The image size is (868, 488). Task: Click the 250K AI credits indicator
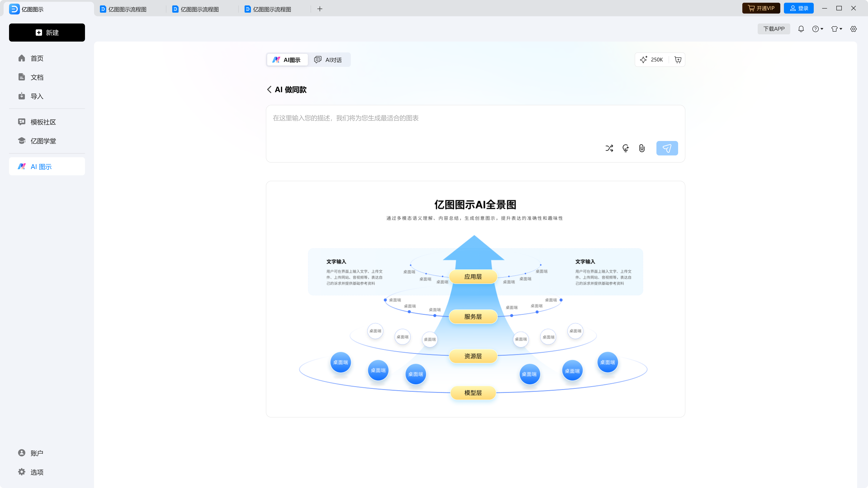(x=652, y=60)
